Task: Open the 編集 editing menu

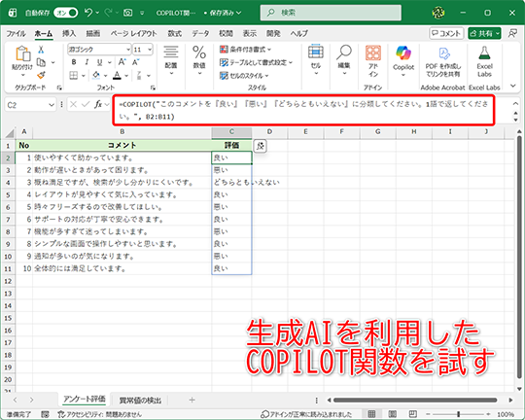Action: point(344,59)
